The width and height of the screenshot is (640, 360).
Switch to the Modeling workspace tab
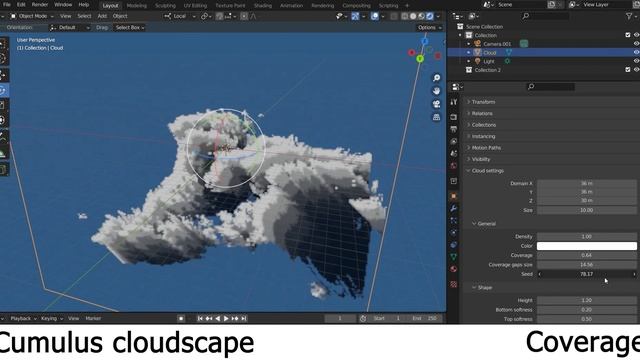pyautogui.click(x=136, y=6)
